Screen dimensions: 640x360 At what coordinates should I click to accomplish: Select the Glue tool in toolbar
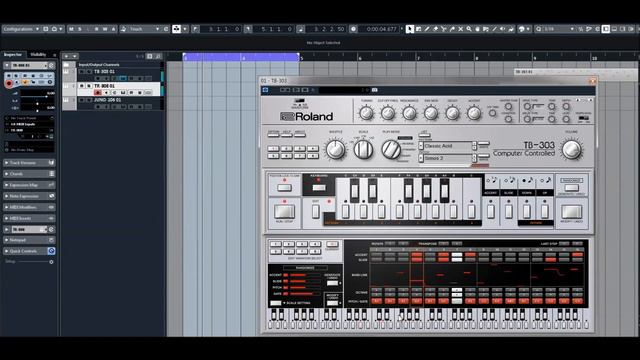(452, 29)
